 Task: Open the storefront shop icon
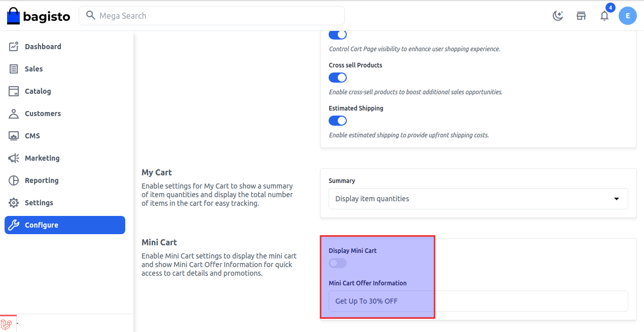(581, 16)
